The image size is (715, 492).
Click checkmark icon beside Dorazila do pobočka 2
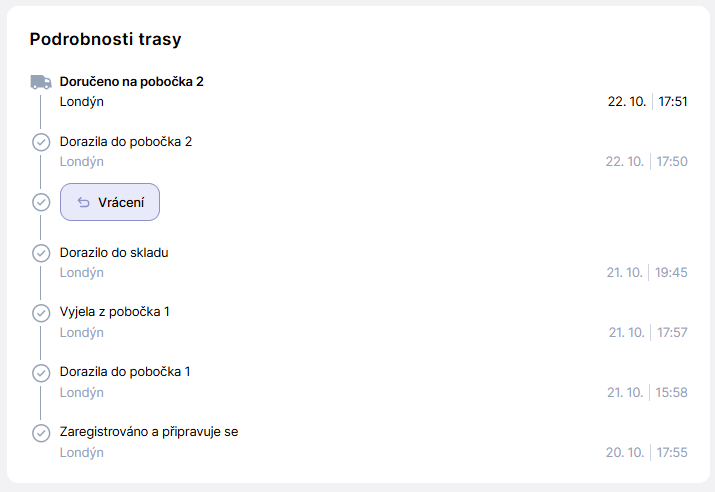point(41,142)
